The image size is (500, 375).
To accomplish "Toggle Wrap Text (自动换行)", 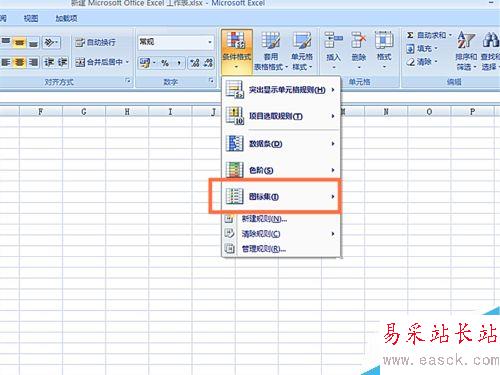I will [95, 42].
